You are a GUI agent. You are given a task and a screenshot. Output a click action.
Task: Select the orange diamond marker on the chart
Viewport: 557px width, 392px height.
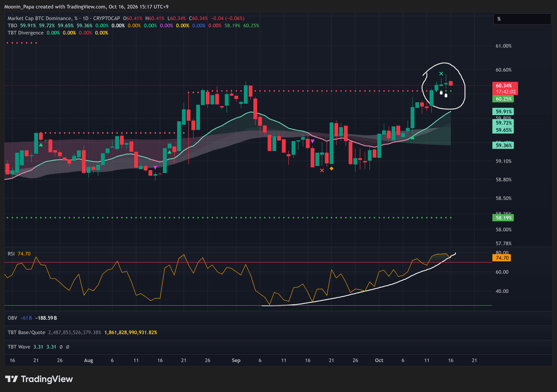click(331, 168)
